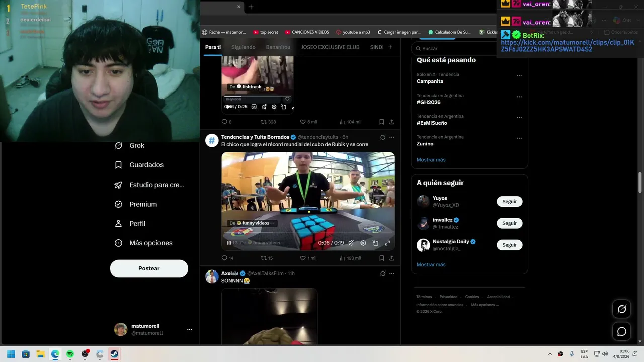Repost the post with 328 reposts
The image size is (644, 362).
[x=268, y=122]
